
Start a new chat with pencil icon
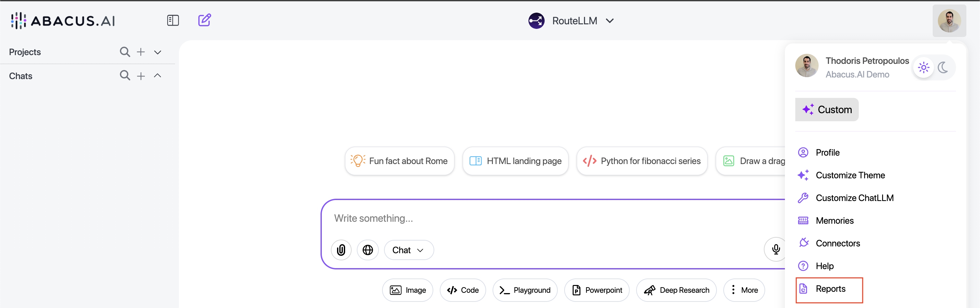(x=204, y=20)
